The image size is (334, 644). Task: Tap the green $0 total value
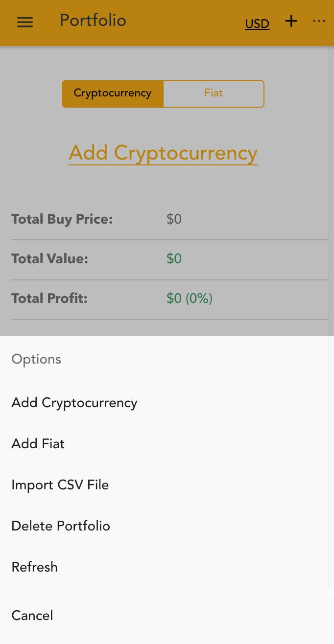174,259
